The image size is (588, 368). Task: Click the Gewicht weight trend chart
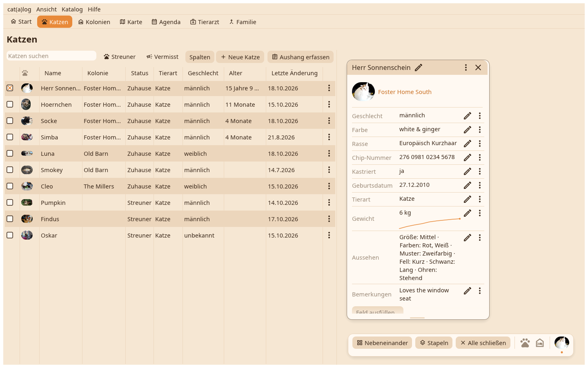click(x=430, y=223)
